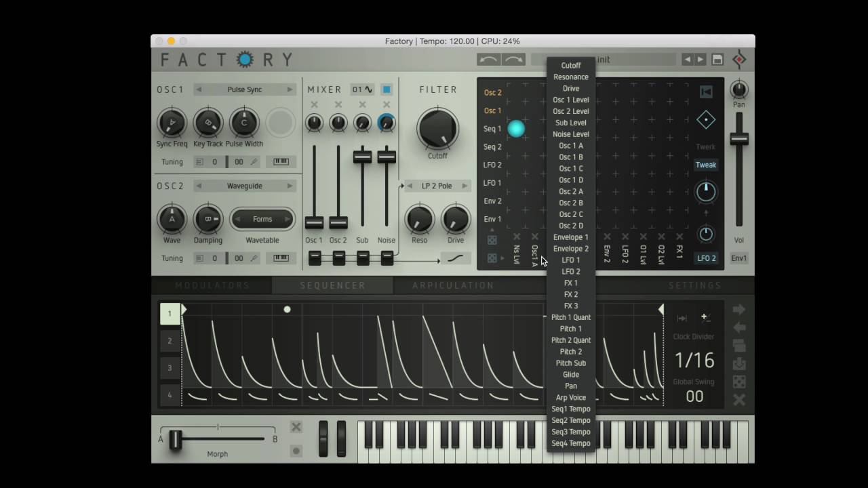Select sequencer lane 3 button
868x488 pixels.
(170, 368)
